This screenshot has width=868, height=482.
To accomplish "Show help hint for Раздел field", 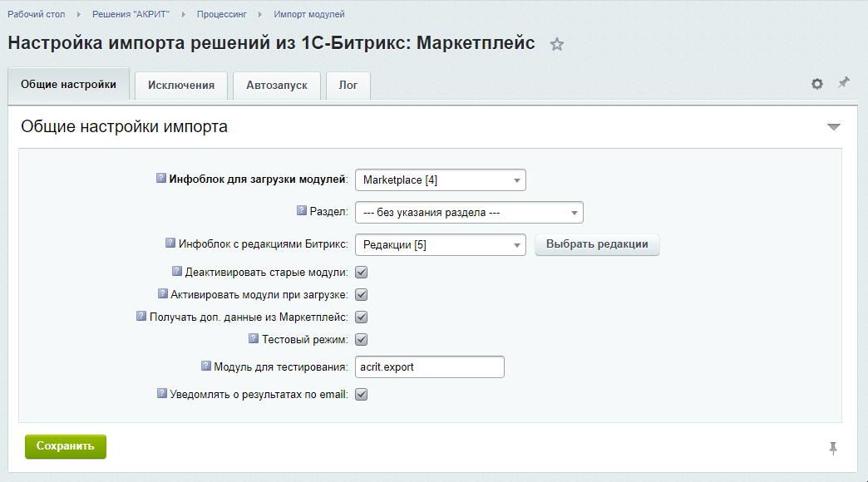I will pyautogui.click(x=302, y=211).
